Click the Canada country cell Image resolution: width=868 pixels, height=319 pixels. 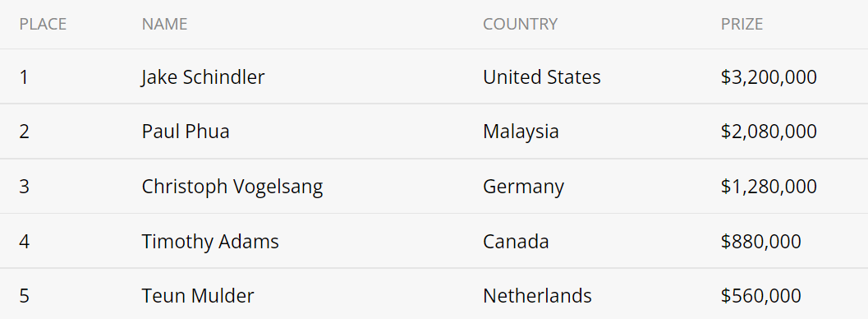pos(516,242)
